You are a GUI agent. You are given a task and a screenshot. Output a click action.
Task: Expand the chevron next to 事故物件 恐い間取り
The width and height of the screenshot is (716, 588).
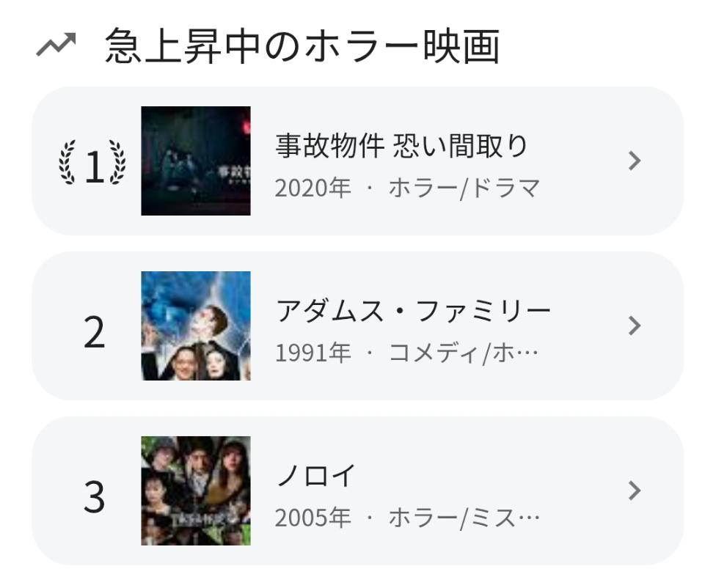[x=635, y=161]
